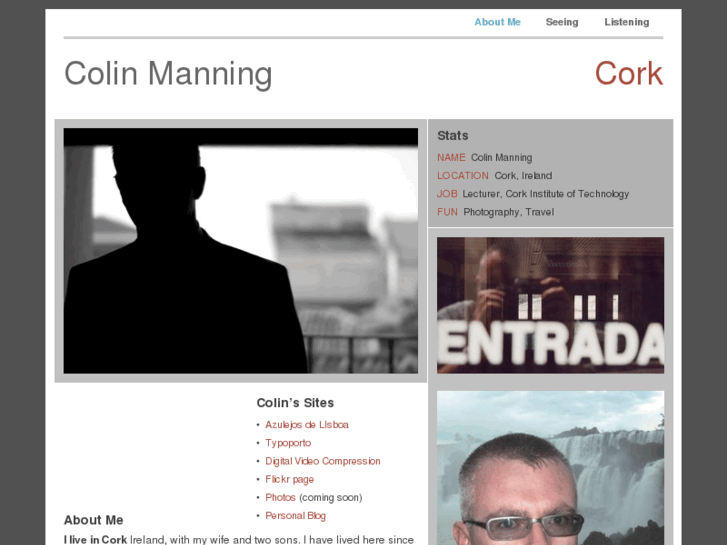
Task: Click the red Cork heading
Action: click(x=629, y=73)
